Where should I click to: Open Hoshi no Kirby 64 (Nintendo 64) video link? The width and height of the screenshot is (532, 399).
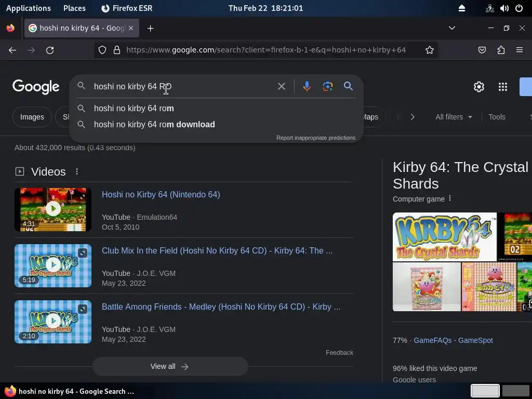pos(161,194)
